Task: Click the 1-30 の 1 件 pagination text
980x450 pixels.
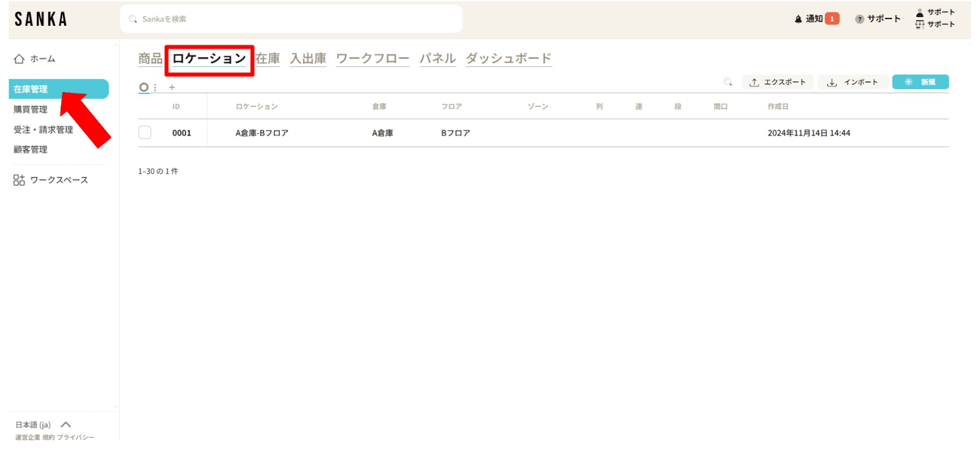Action: pos(158,172)
